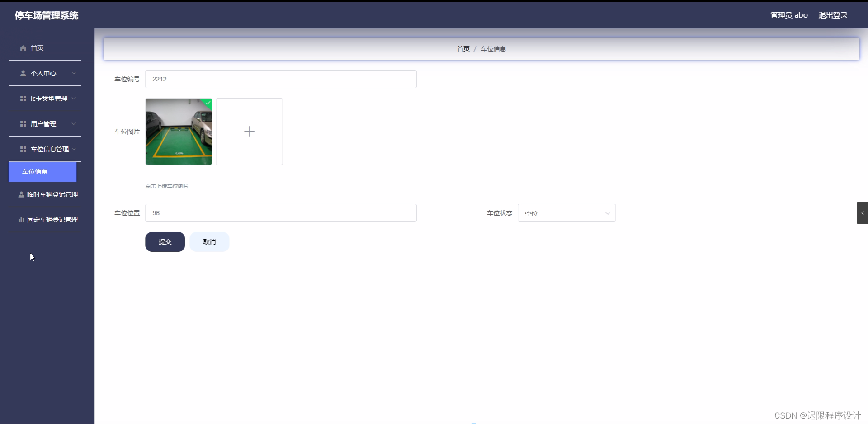Open the 车位信息管理 sidebar menu

tap(45, 149)
